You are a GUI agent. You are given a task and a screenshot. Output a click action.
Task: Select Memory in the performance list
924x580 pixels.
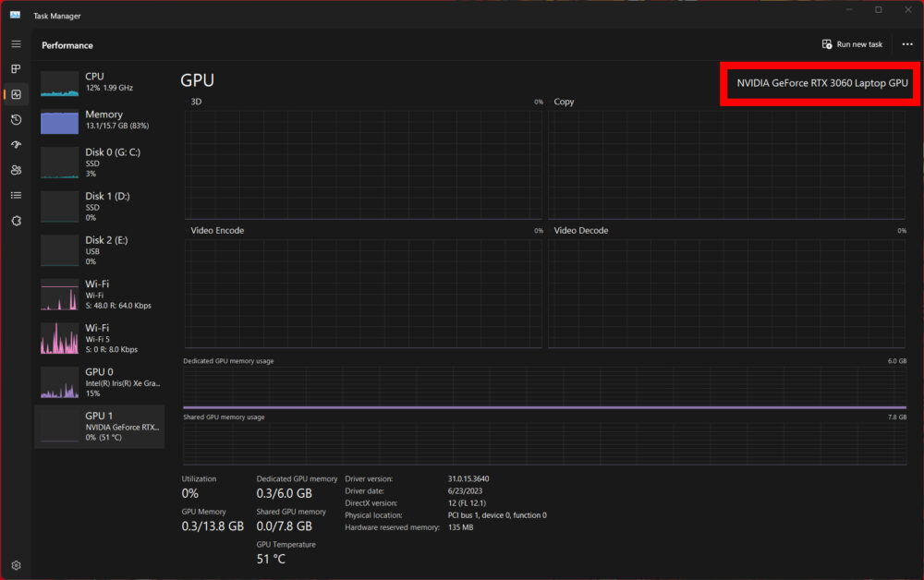click(x=99, y=120)
